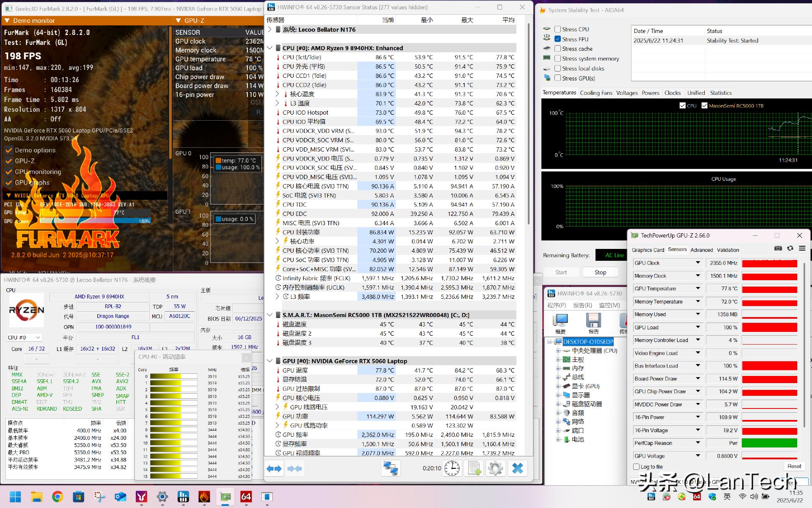Select DESKTOP-OT0SEDP tree root node
This screenshot has width=812, height=508.
point(587,341)
